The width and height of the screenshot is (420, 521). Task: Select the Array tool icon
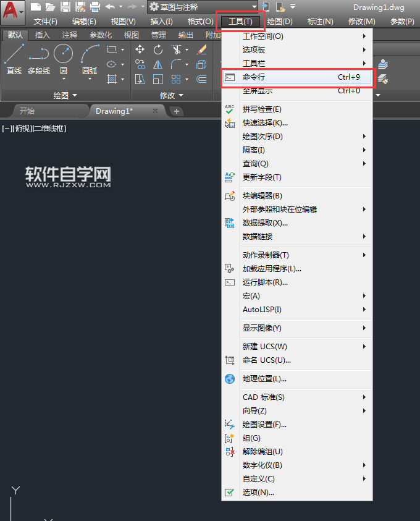tap(176, 79)
